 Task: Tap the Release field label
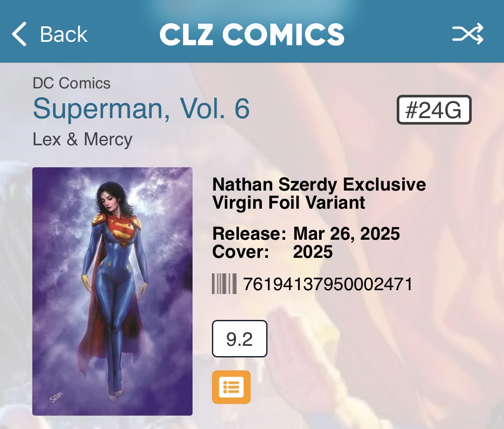click(x=249, y=233)
